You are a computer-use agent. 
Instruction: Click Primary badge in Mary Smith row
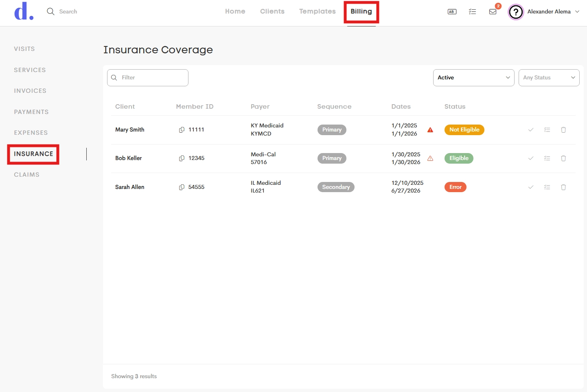coord(332,130)
